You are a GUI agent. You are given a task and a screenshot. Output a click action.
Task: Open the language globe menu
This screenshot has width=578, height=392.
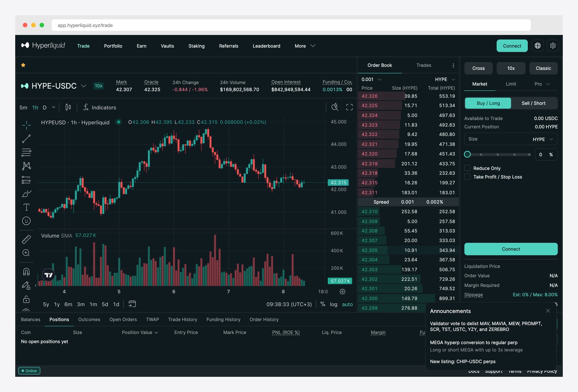coord(538,46)
